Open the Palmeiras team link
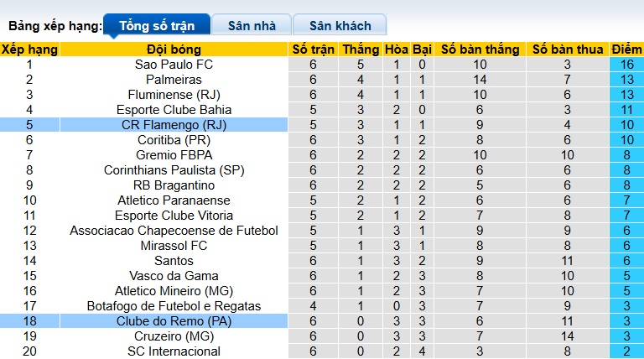Viewport: 644px width, 359px height. pos(174,79)
